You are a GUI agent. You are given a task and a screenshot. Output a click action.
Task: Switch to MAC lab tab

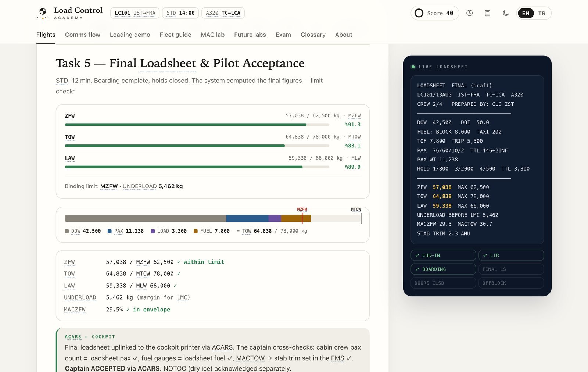pos(213,35)
